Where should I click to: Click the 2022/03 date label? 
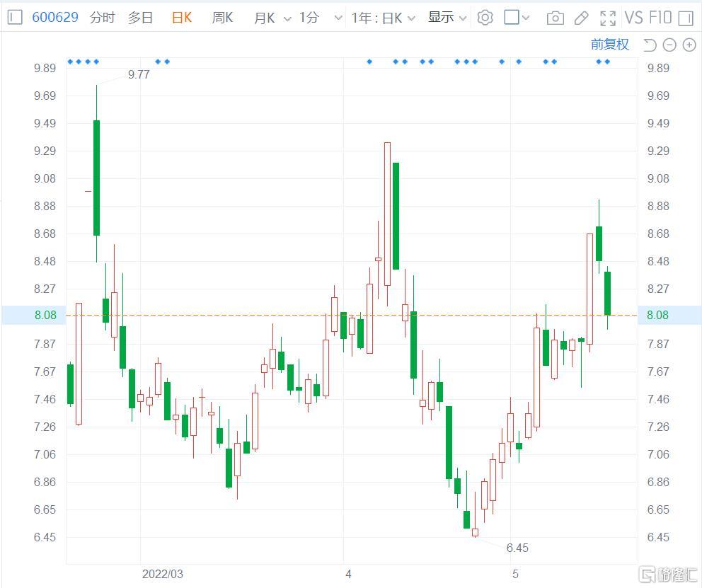tap(163, 574)
